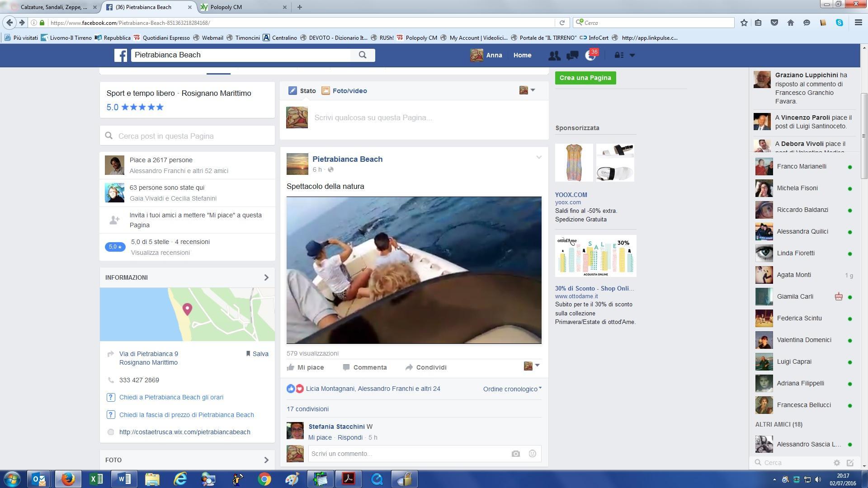868x488 pixels.
Task: Click Condividi on the video post
Action: pos(426,367)
